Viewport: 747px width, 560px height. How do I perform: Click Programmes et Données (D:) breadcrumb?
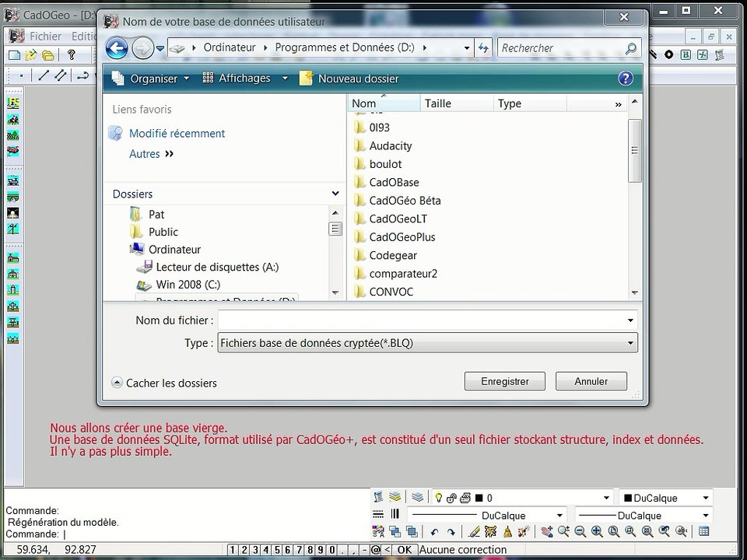345,47
